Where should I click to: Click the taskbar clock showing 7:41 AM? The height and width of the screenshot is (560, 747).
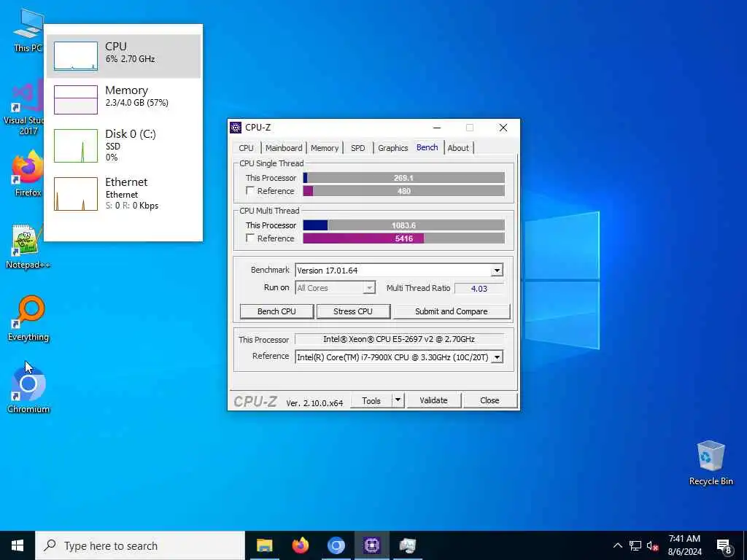(x=684, y=545)
